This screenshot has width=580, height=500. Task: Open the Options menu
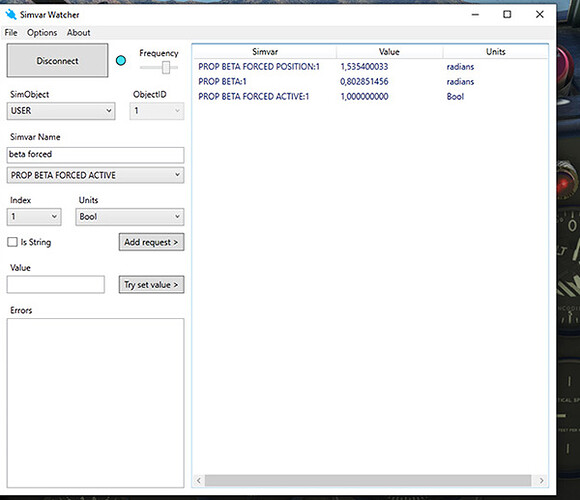42,33
